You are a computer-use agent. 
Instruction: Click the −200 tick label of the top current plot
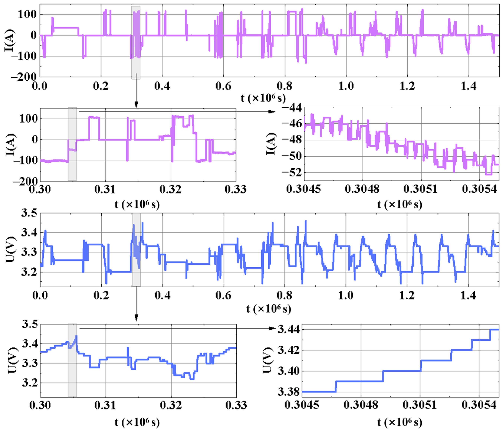point(24,77)
